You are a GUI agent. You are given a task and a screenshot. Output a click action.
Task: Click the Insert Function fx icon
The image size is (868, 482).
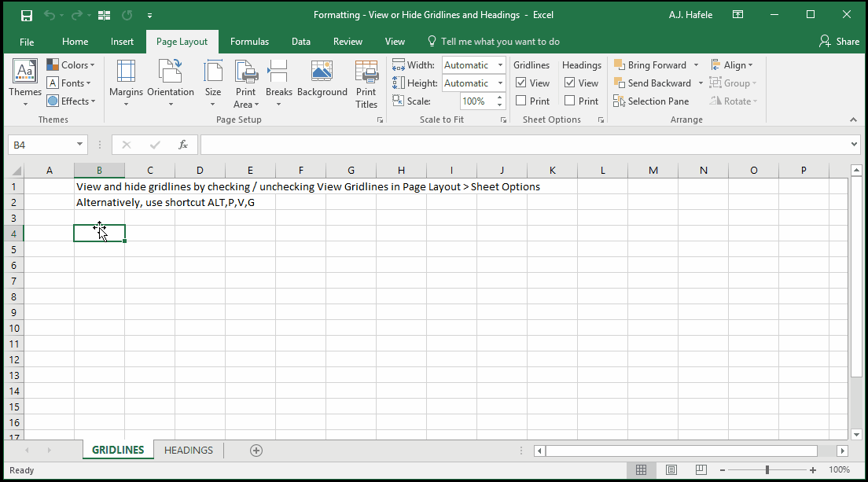[x=182, y=145]
